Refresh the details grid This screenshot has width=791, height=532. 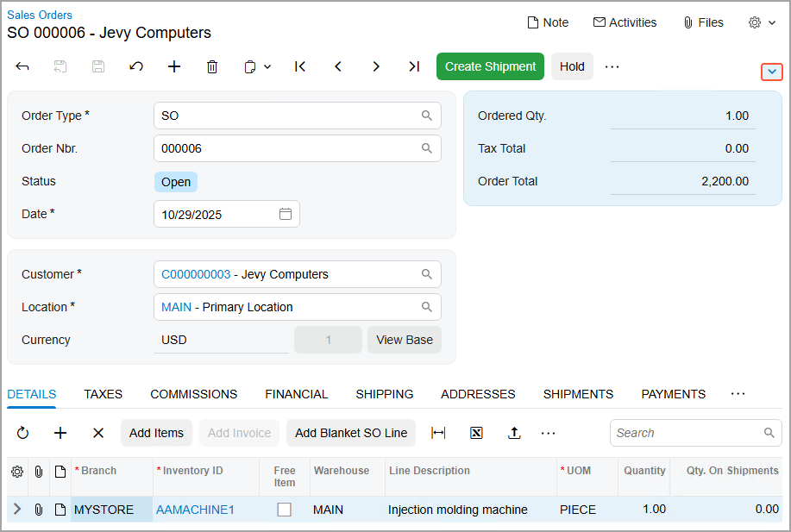click(x=22, y=433)
